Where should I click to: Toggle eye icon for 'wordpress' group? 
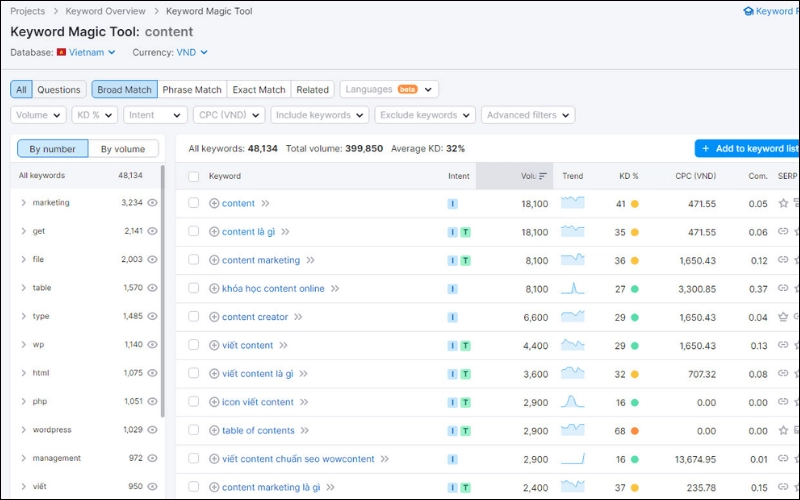tap(152, 430)
